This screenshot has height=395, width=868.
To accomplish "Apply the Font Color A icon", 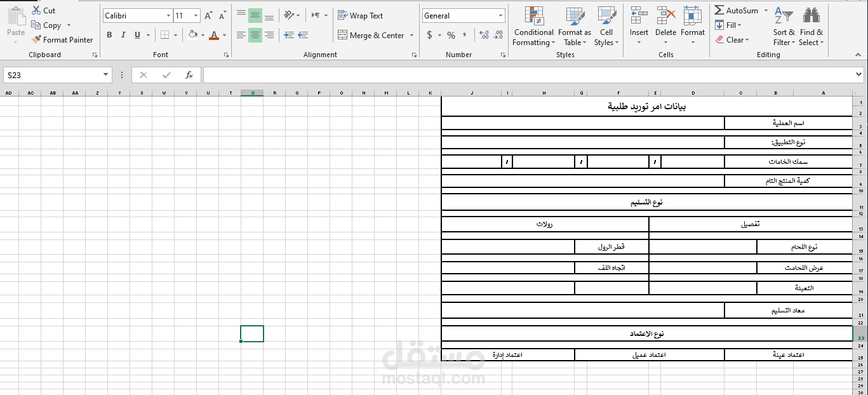I will pos(214,35).
